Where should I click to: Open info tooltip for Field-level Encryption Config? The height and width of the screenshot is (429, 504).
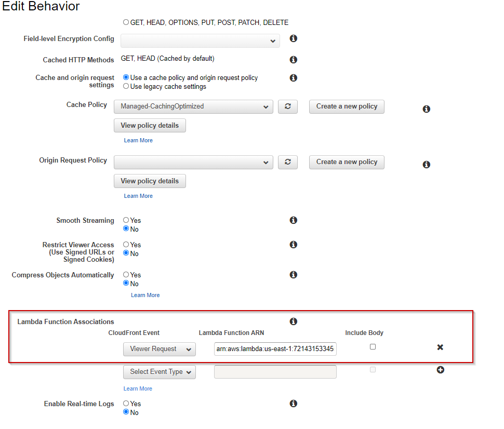[293, 38]
